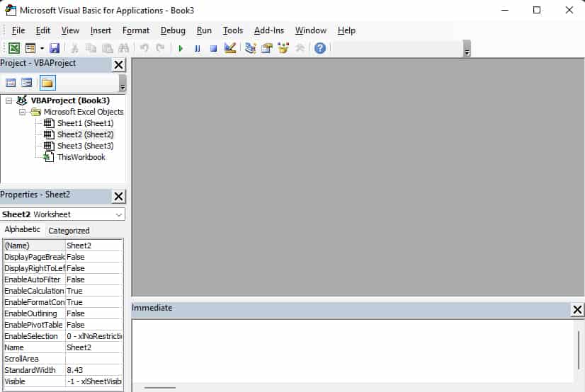Close the Project - VBAProject panel

[119, 65]
